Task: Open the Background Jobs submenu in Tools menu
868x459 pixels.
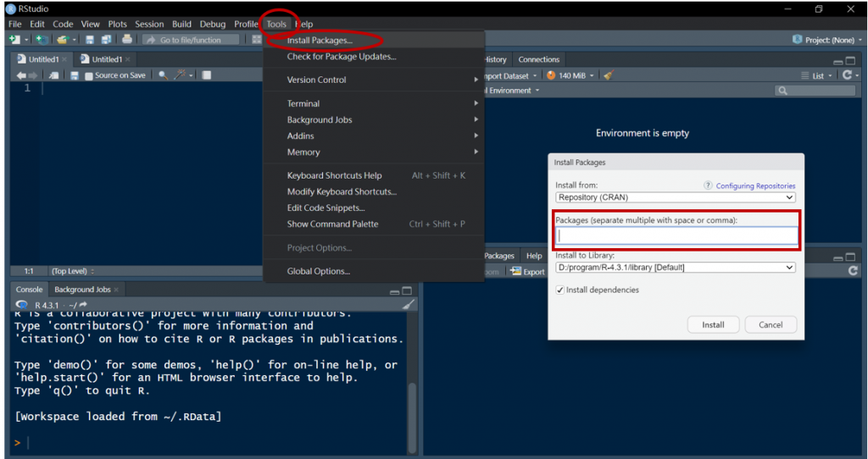Action: click(x=374, y=119)
